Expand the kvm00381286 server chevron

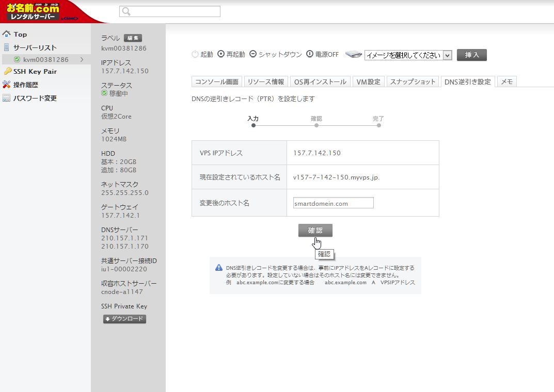[82, 59]
